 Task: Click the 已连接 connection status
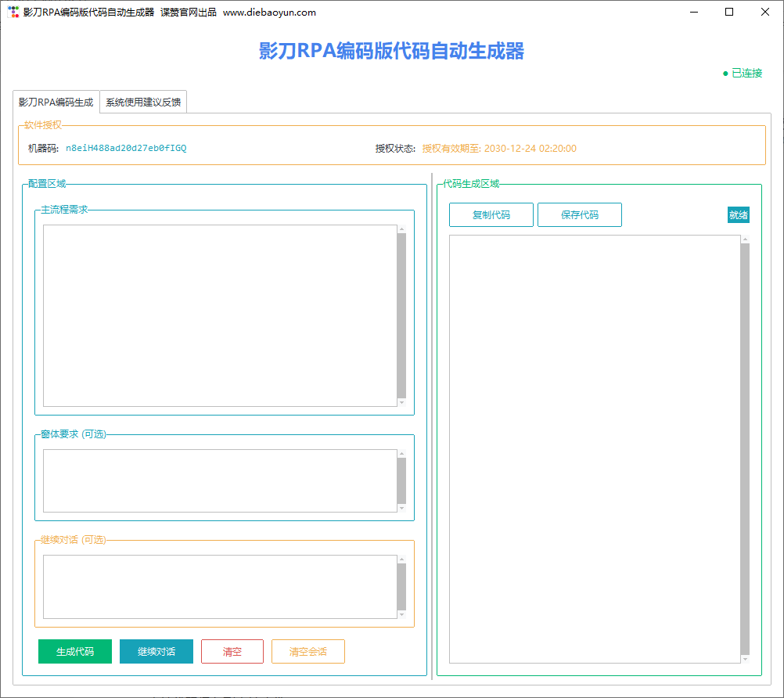coord(743,73)
